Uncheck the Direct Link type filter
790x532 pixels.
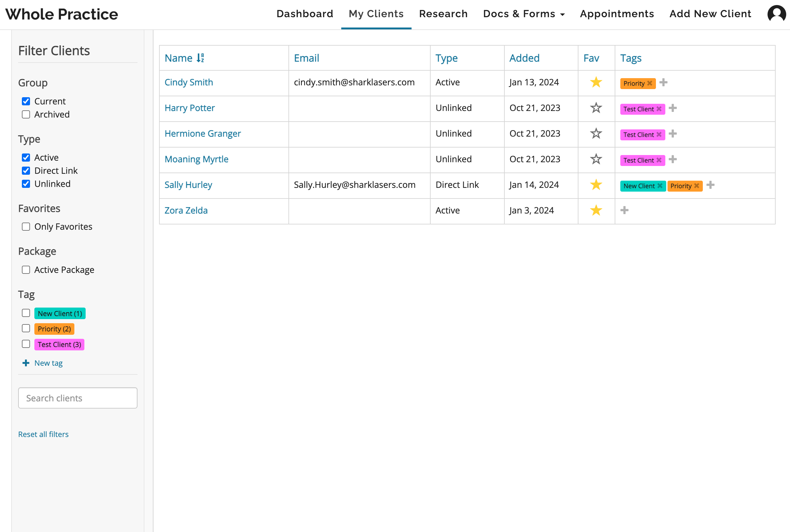point(26,171)
